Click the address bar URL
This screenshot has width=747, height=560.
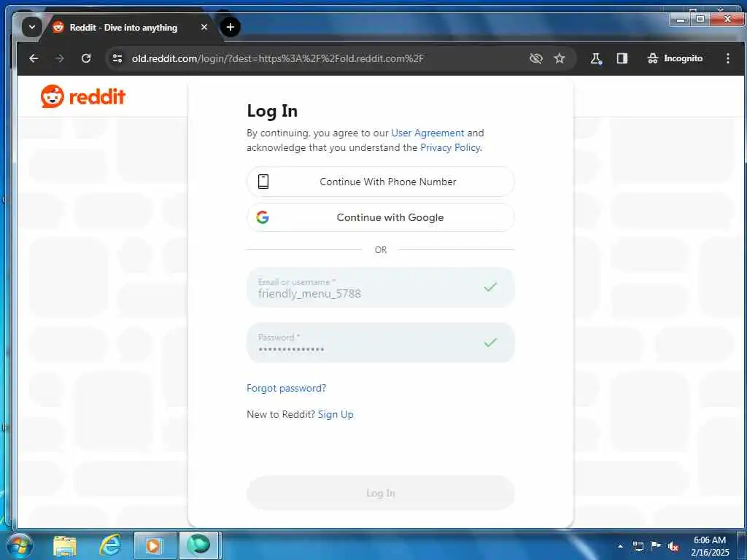pos(278,58)
